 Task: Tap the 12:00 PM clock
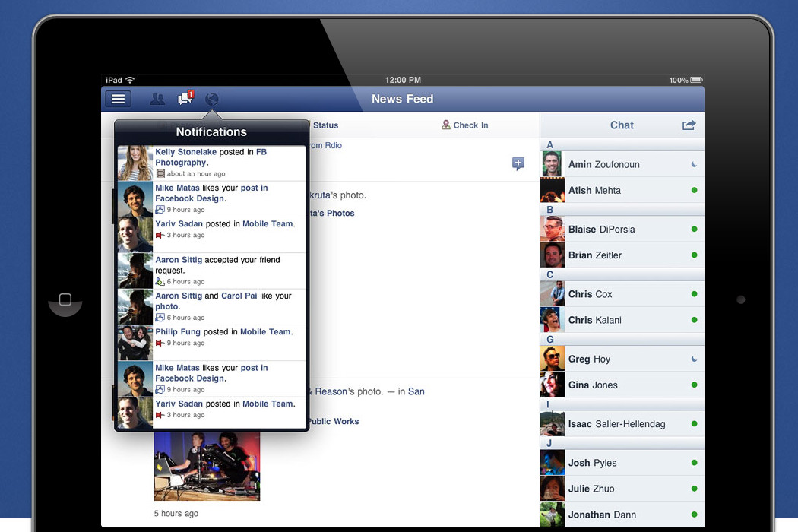[403, 80]
